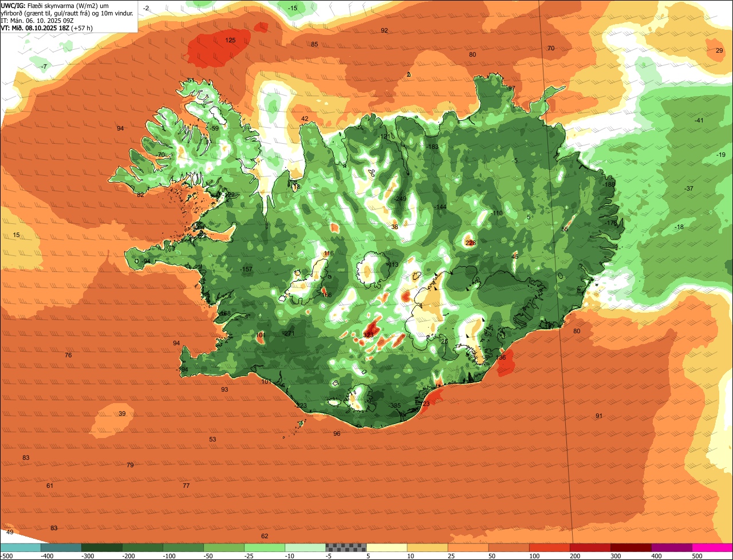Pick the light orange 25 to 50 swatch
Image resolution: width=733 pixels, height=560 pixels.
[x=468, y=547]
